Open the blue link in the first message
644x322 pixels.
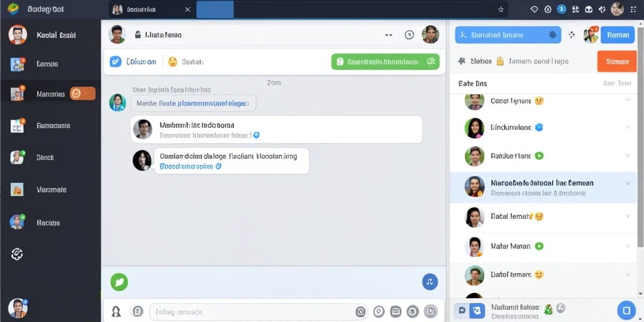tap(213, 104)
